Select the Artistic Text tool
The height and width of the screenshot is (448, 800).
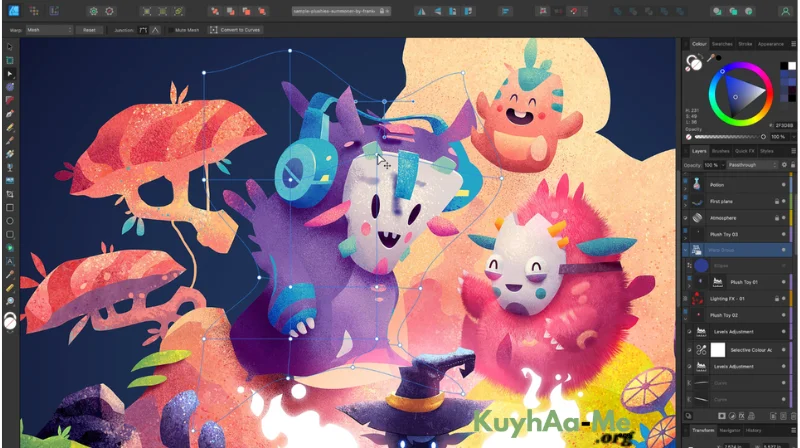[x=10, y=261]
